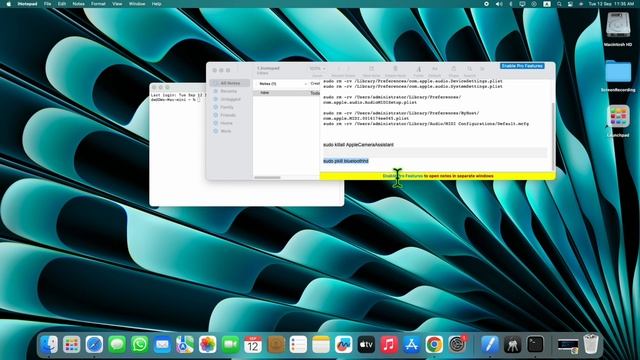Click the Share toolbar icon

[x=453, y=69]
